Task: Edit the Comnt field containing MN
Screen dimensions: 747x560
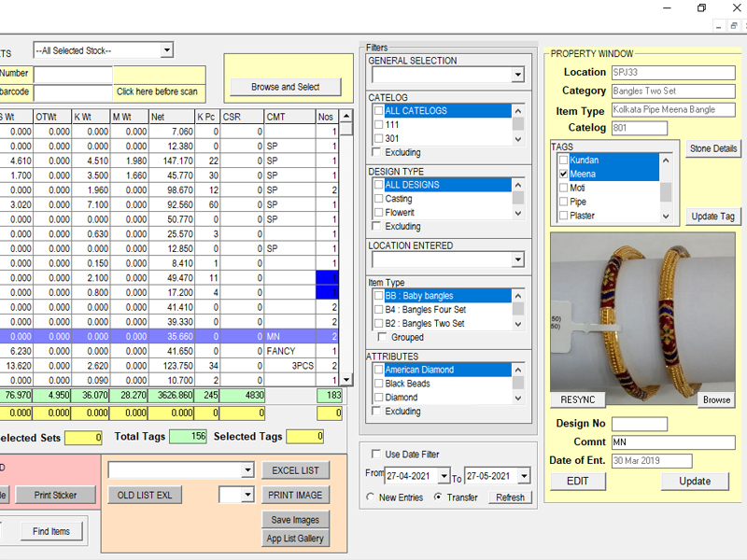Action: click(673, 441)
